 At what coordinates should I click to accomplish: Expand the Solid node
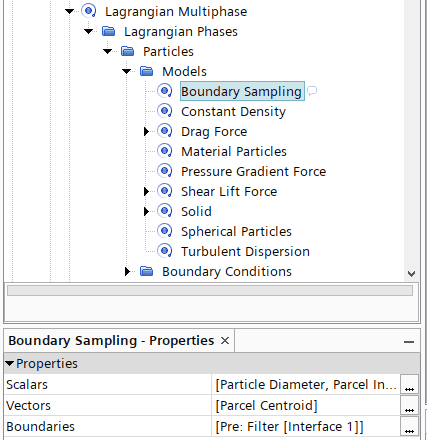pyautogui.click(x=146, y=211)
